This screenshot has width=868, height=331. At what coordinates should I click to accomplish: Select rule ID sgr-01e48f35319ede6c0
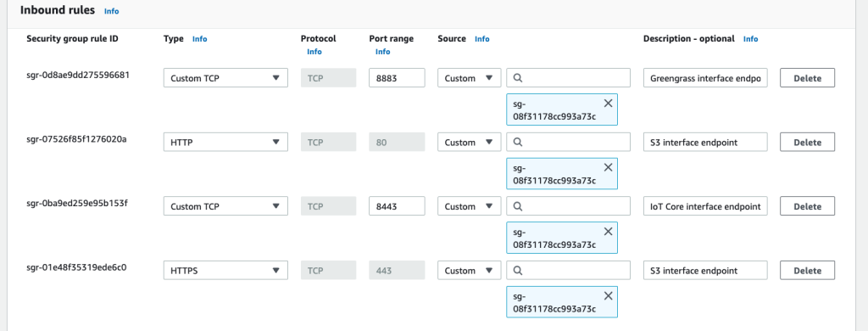pos(77,266)
